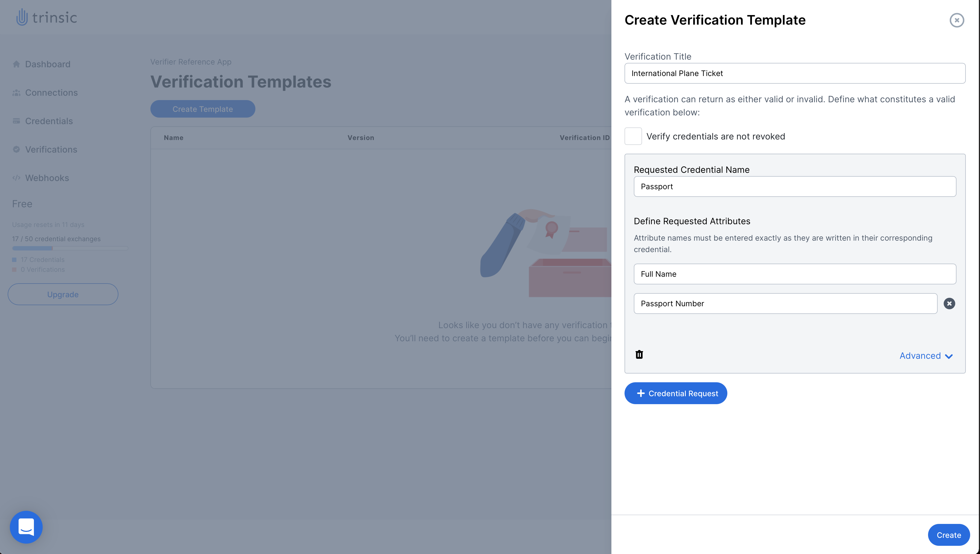The image size is (980, 554).
Task: Click the remove attribute X icon on Passport Number
Action: tap(950, 304)
